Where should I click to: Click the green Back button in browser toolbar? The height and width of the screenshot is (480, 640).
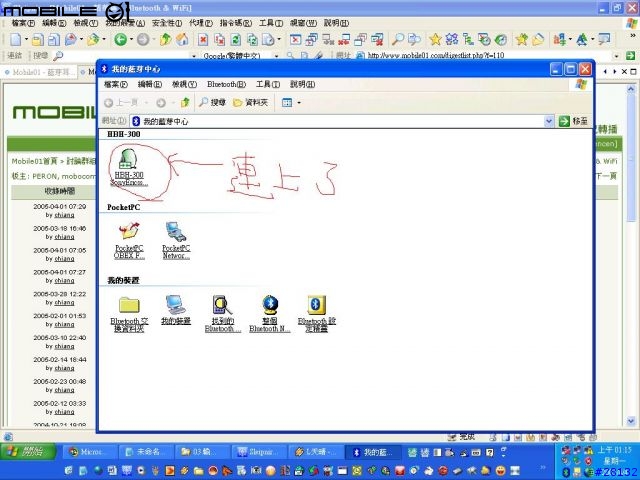coord(120,40)
